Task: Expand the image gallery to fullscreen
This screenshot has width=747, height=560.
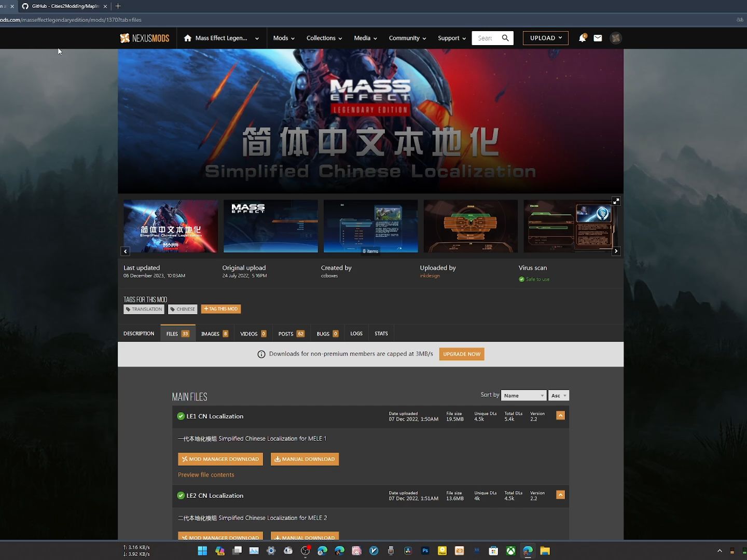Action: [x=616, y=201]
